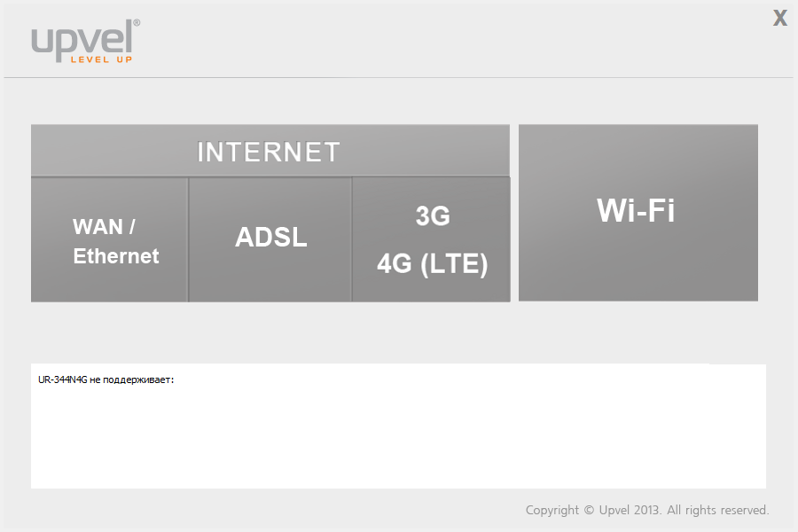Click the orange LEVEL UP tagline
This screenshot has width=798, height=532.
tap(101, 59)
